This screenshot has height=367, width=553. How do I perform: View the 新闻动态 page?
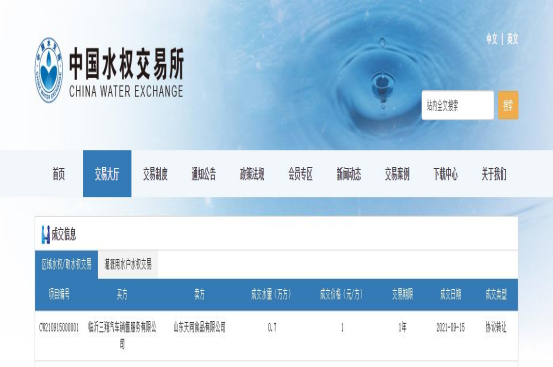click(348, 174)
